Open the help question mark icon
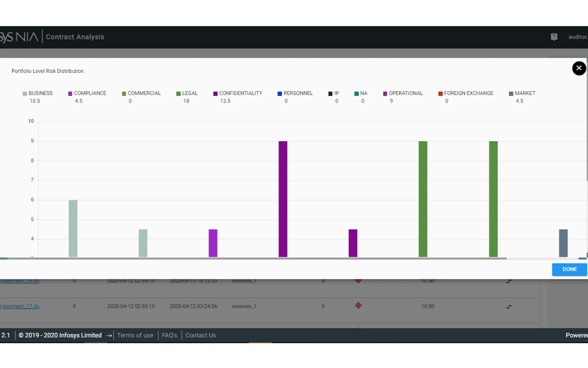Screen dimensions: 588x368 (x=554, y=37)
